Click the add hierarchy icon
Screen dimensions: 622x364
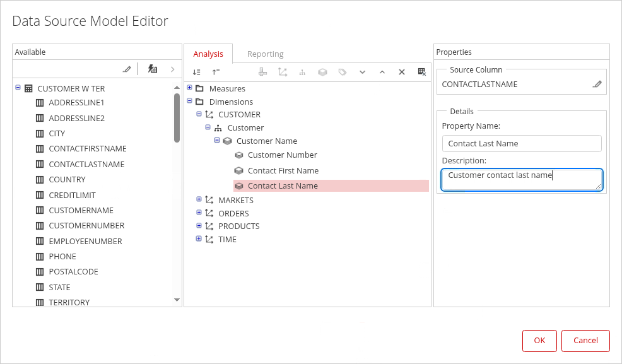(x=302, y=73)
